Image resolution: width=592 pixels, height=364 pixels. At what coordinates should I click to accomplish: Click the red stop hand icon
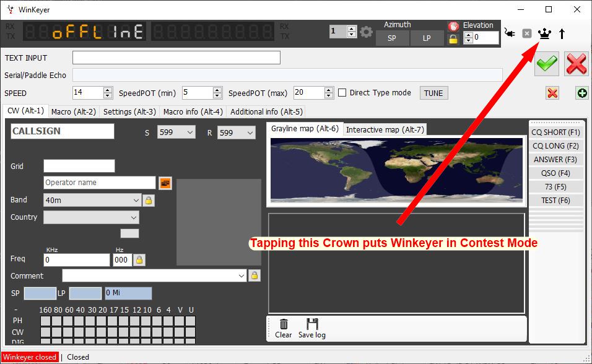tap(453, 26)
